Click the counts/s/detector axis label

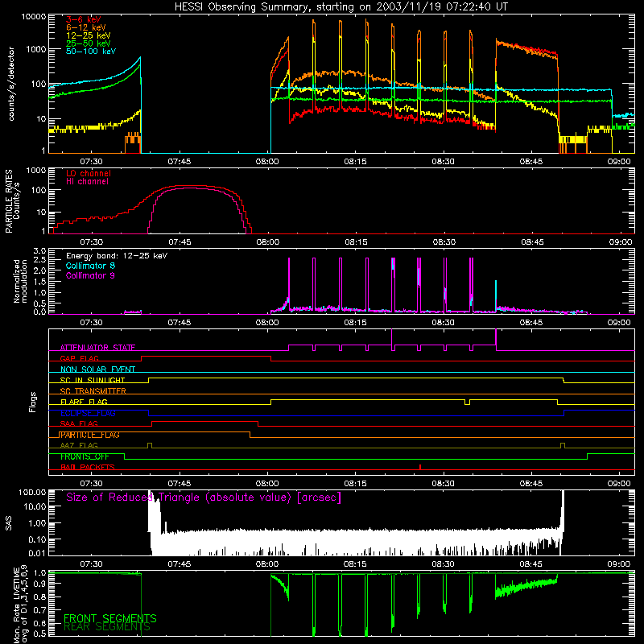(11, 84)
